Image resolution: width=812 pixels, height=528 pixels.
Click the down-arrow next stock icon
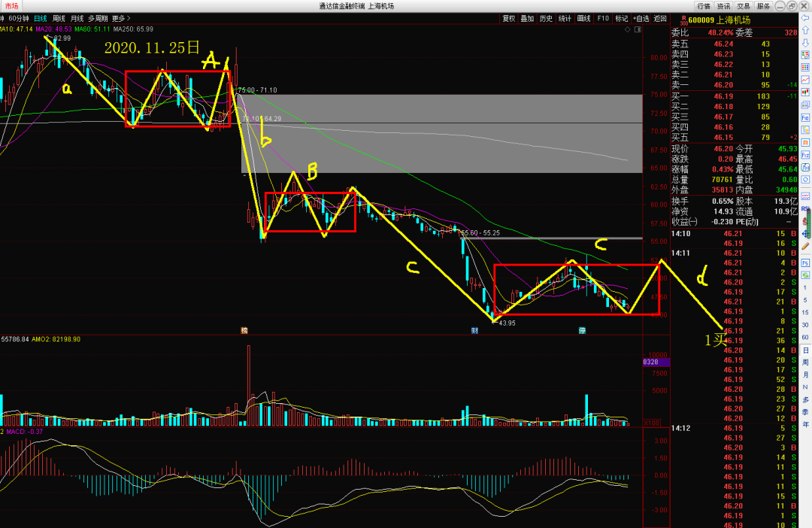tap(805, 42)
